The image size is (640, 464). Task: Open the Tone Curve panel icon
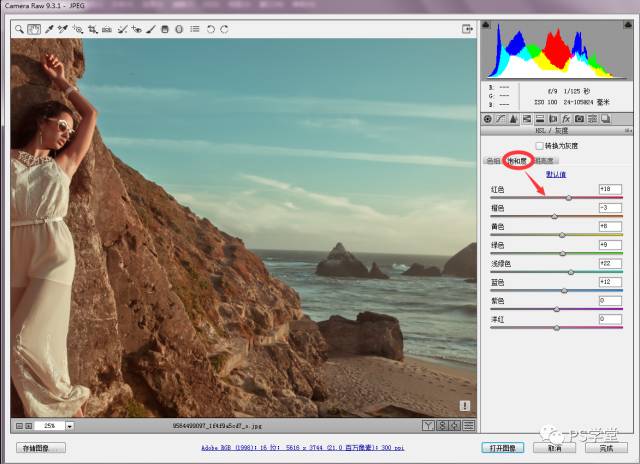click(500, 119)
